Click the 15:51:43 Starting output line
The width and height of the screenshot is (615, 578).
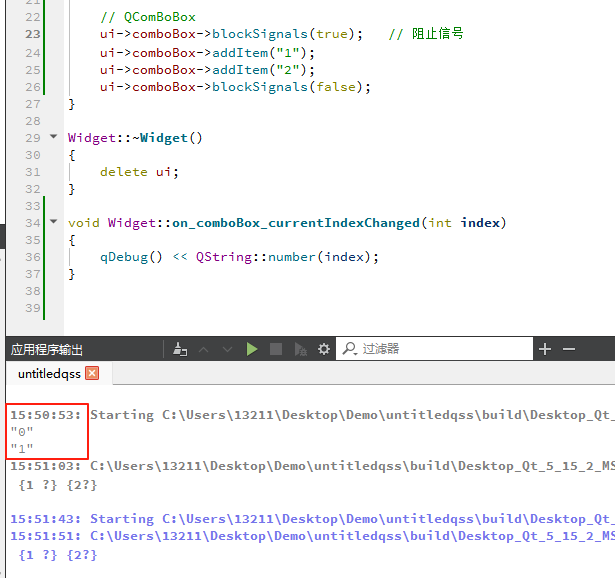coord(312,519)
